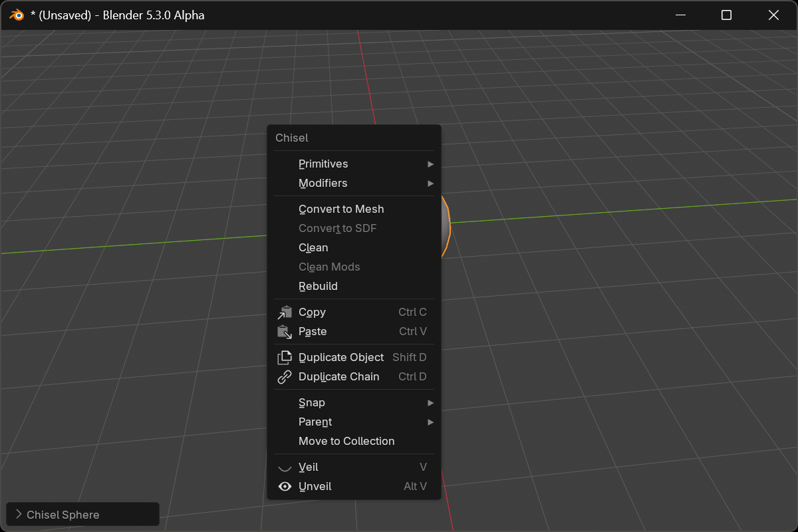Expand the Parent submenu arrow
This screenshot has height=532, width=798.
point(430,422)
